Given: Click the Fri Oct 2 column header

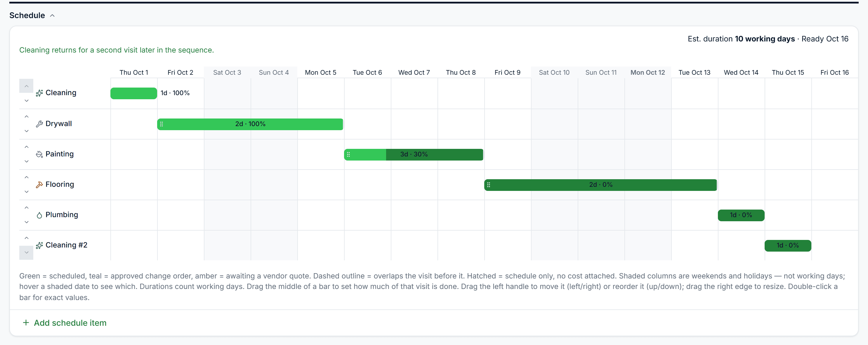Looking at the screenshot, I should coord(180,72).
